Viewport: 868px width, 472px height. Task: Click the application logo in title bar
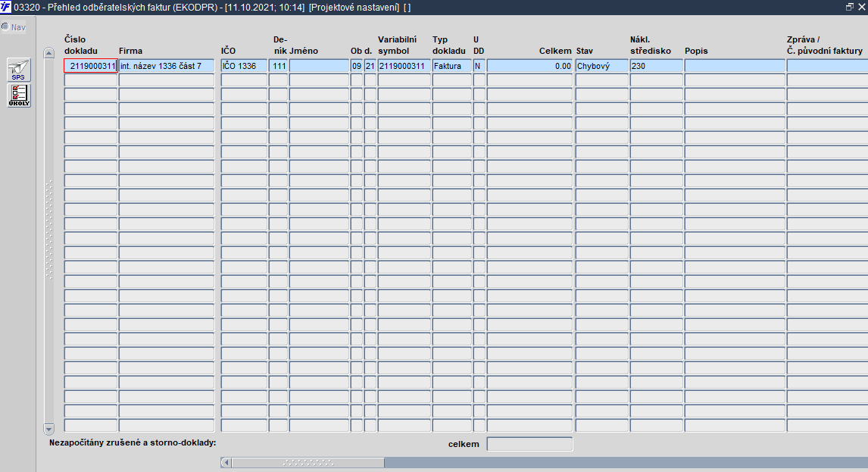pos(5,8)
